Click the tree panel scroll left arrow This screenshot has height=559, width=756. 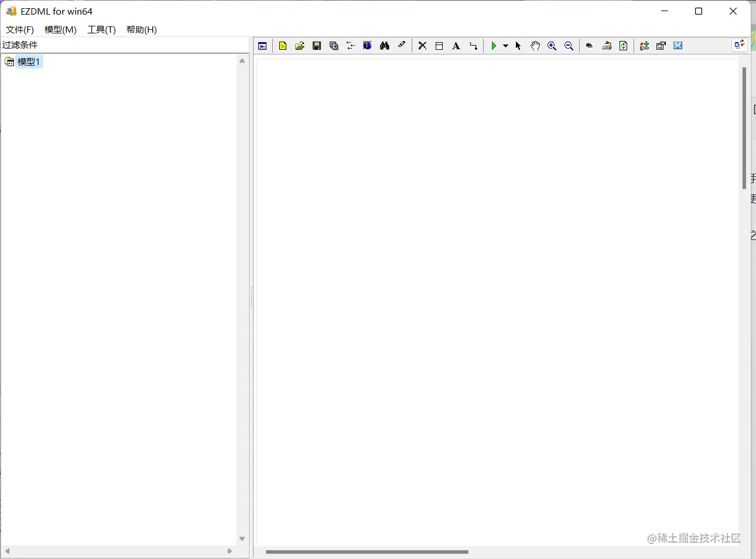click(x=7, y=551)
